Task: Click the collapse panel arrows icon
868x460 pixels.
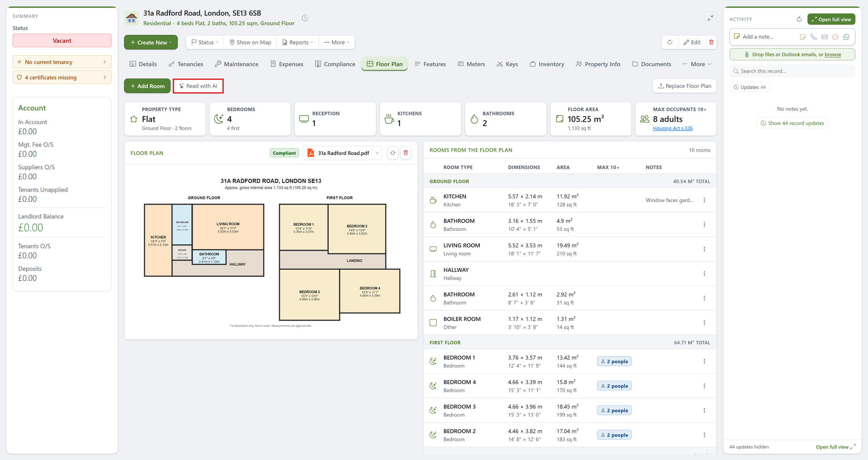Action: 710,18
